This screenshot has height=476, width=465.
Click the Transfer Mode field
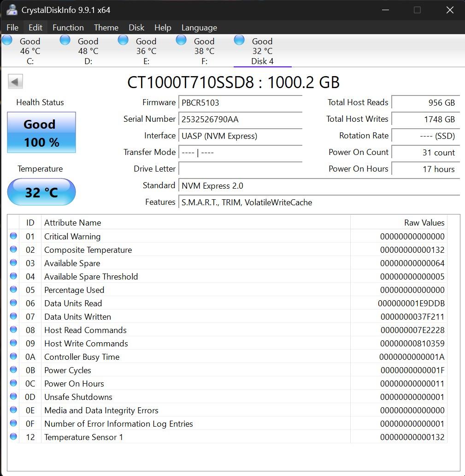[x=241, y=152]
